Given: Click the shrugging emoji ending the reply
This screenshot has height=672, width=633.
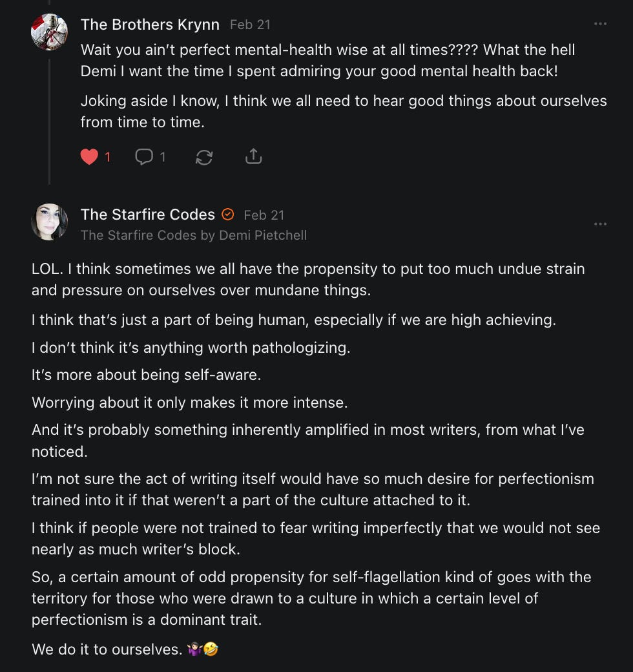Looking at the screenshot, I should (x=194, y=649).
